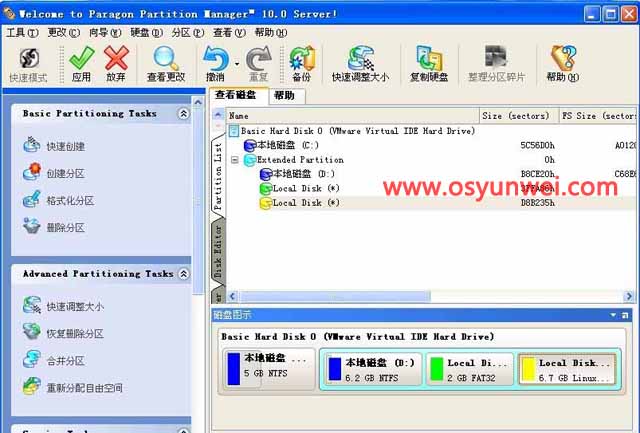Screen dimensions: 640x433
Task: Click the partition list scroll left arrow
Action: 233,296
